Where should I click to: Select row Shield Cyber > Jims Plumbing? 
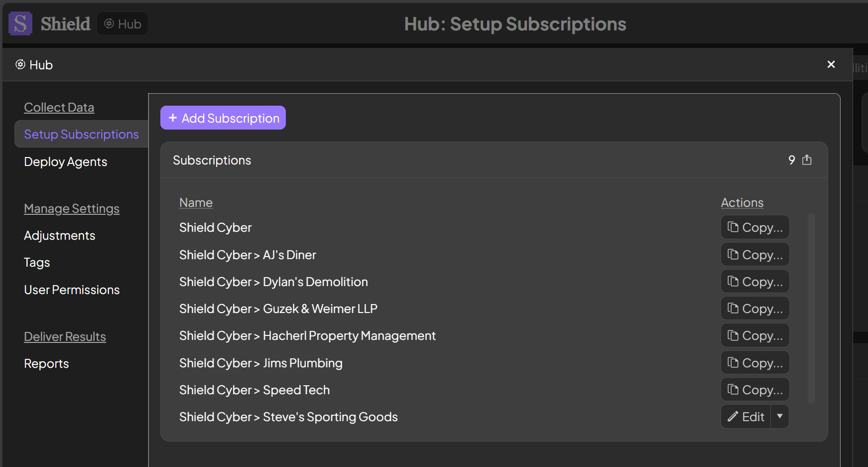pyautogui.click(x=261, y=363)
